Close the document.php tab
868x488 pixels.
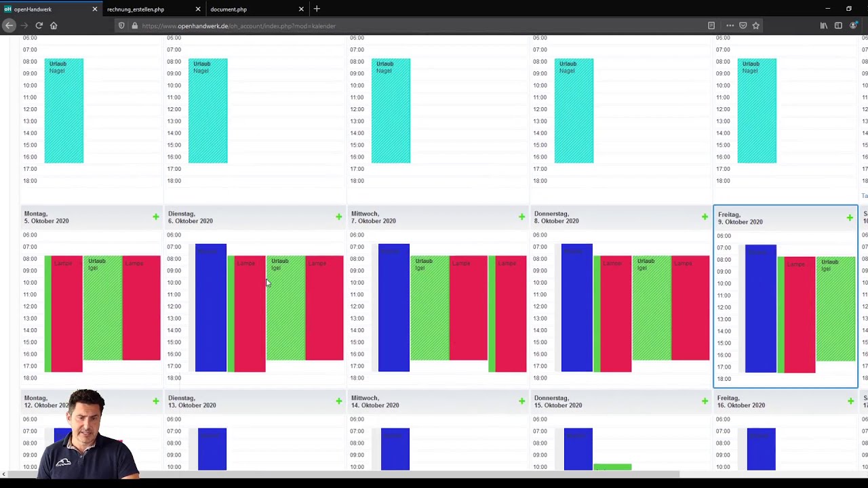[x=301, y=9]
